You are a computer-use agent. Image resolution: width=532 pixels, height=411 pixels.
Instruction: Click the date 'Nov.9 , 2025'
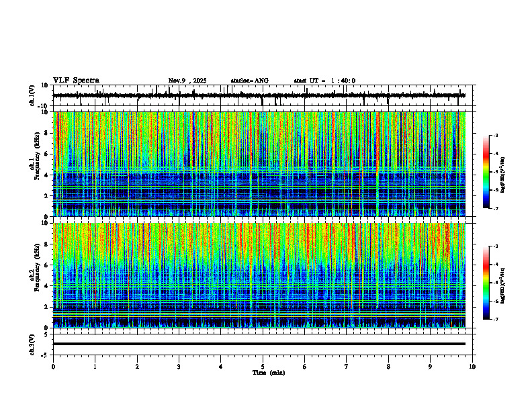(x=187, y=81)
